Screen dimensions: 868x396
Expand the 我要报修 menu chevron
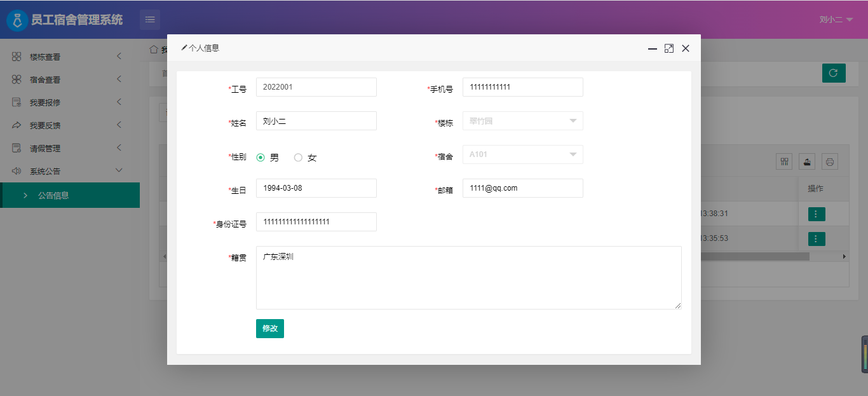click(119, 102)
